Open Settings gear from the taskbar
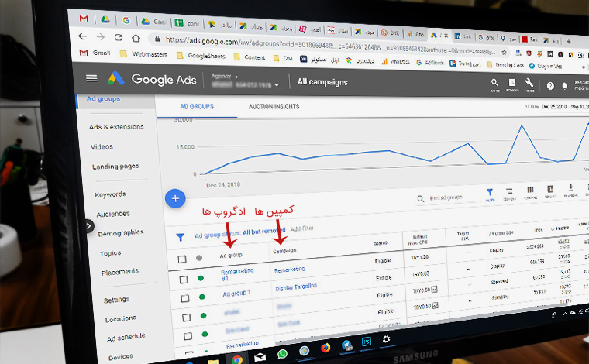This screenshot has width=589, height=364. [x=386, y=339]
